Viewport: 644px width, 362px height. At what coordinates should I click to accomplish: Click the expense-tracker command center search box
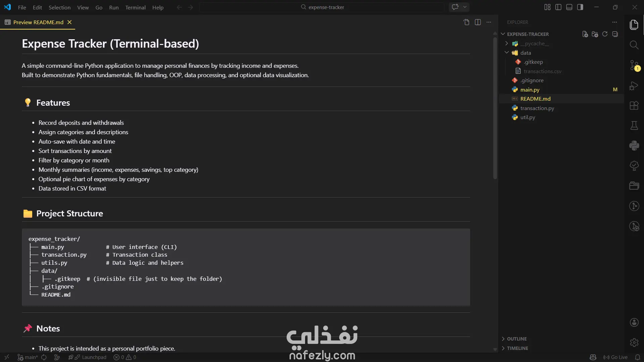pyautogui.click(x=322, y=7)
